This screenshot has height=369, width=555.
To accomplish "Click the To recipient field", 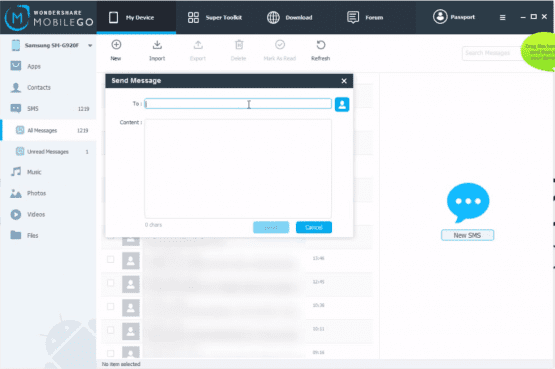I will (x=238, y=104).
